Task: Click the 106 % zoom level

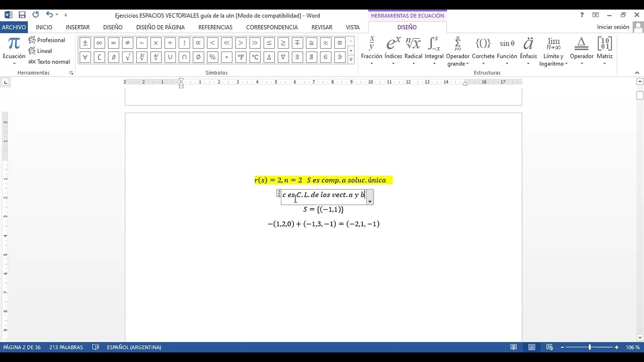Action: tap(632, 347)
